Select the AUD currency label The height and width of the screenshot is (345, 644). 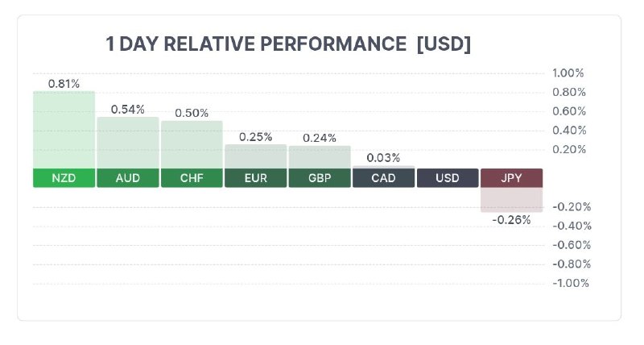[128, 178]
